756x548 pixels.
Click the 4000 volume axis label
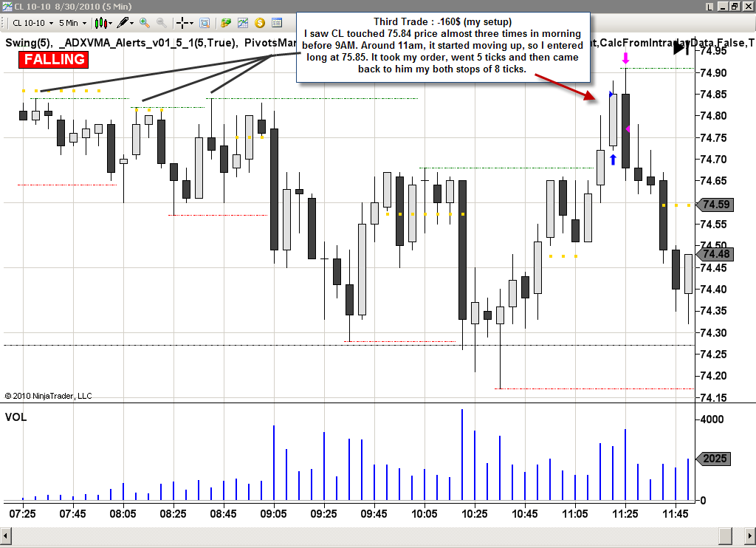(712, 419)
